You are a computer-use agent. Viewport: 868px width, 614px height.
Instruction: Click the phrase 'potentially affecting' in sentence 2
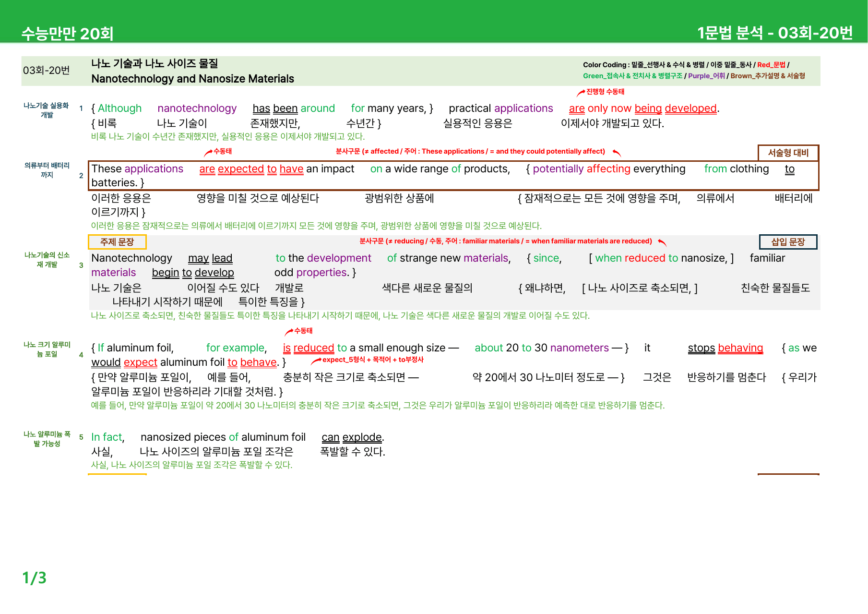click(x=582, y=169)
